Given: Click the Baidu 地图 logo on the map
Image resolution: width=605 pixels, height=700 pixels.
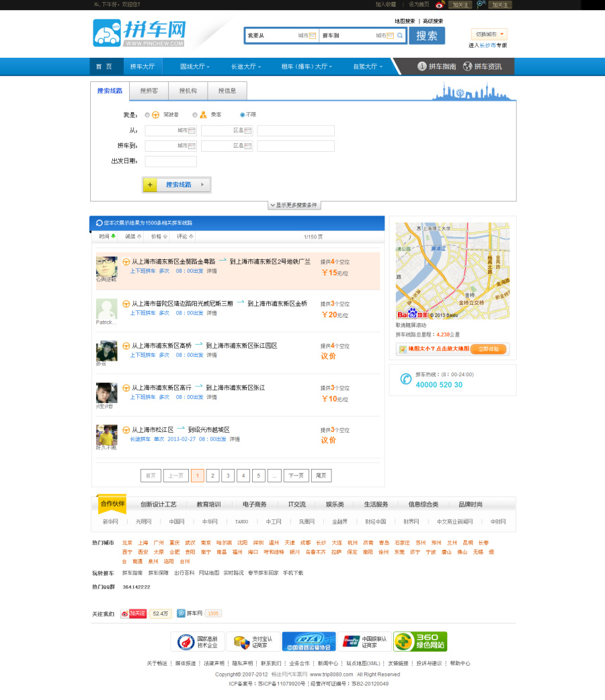Looking at the screenshot, I should pyautogui.click(x=413, y=313).
